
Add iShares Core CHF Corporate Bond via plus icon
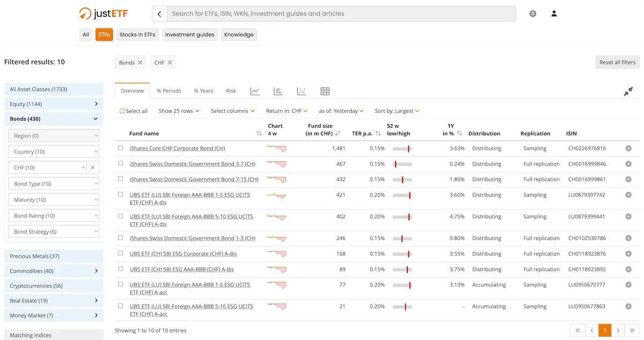(628, 148)
